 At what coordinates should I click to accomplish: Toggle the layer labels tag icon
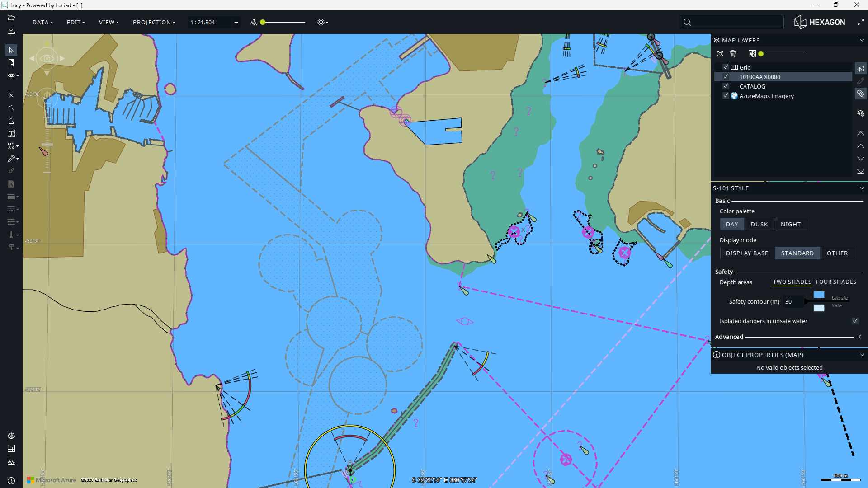pos(860,94)
